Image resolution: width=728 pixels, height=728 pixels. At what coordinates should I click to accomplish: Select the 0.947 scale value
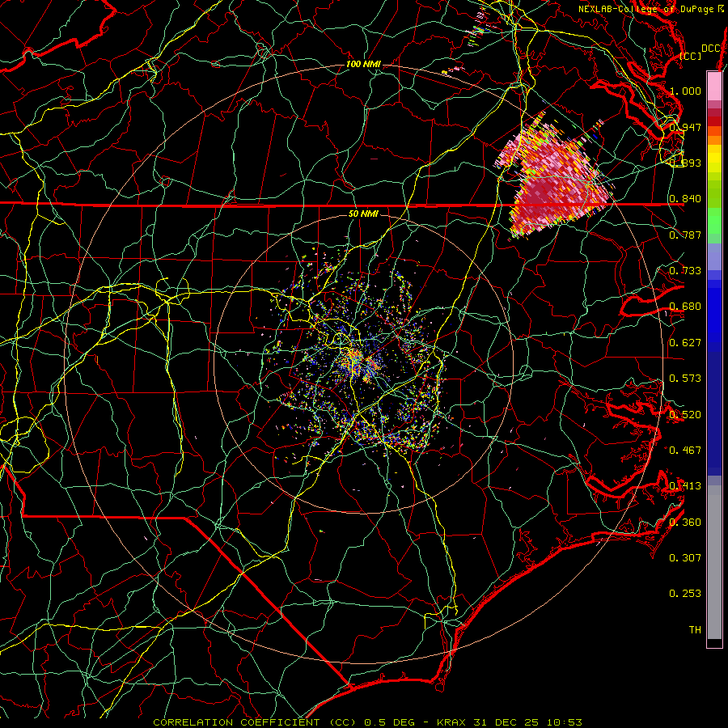[685, 127]
